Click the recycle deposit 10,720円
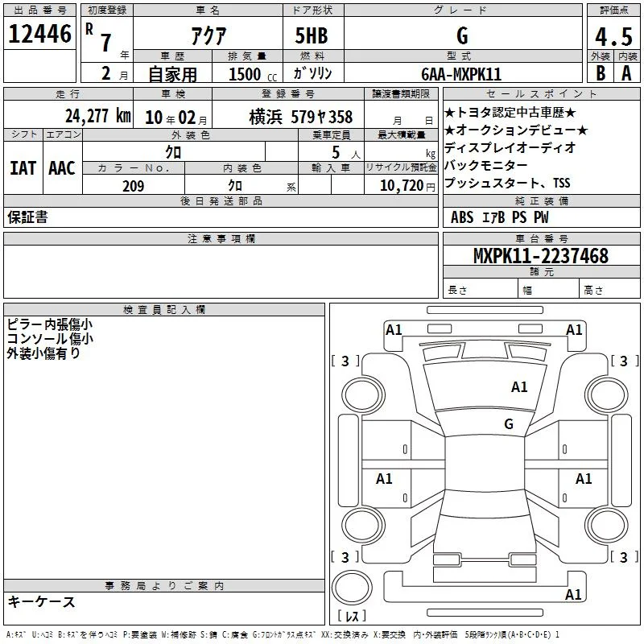This screenshot has width=644, height=644. tap(407, 186)
